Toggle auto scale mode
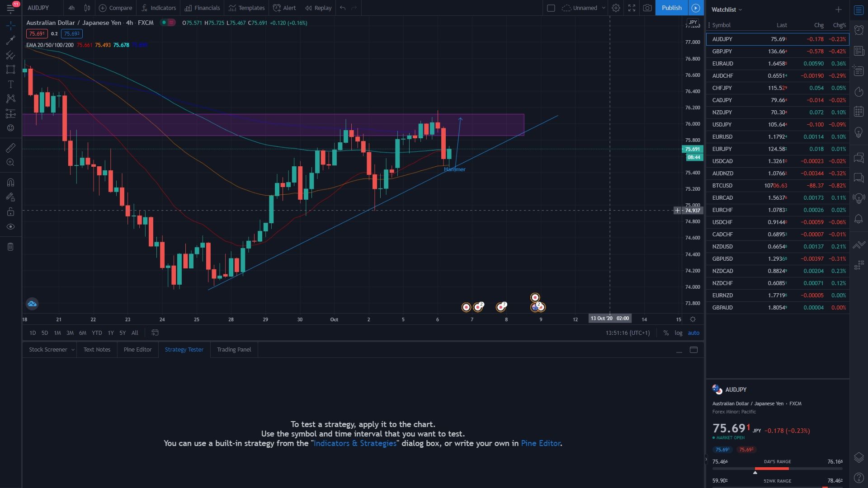The image size is (868, 488). [693, 333]
